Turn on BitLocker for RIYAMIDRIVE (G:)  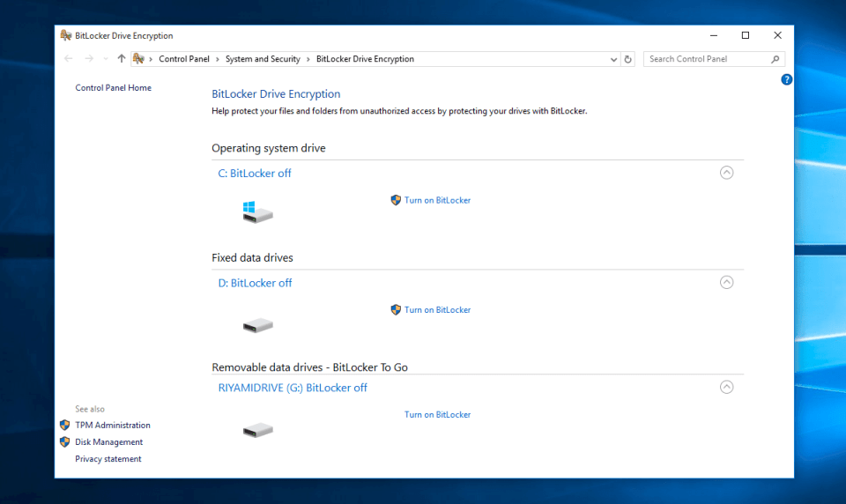point(437,414)
